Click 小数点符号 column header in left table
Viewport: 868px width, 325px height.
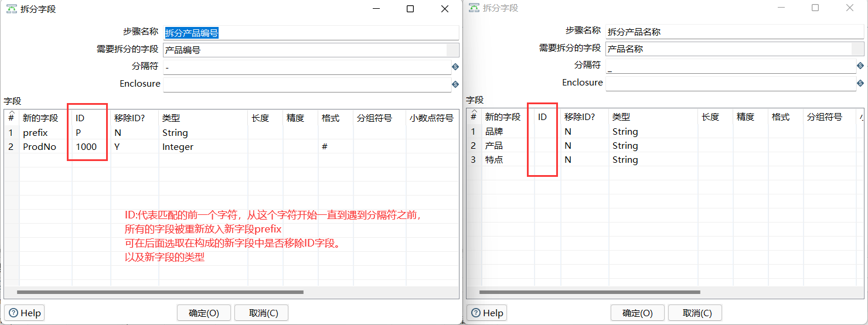pos(433,118)
